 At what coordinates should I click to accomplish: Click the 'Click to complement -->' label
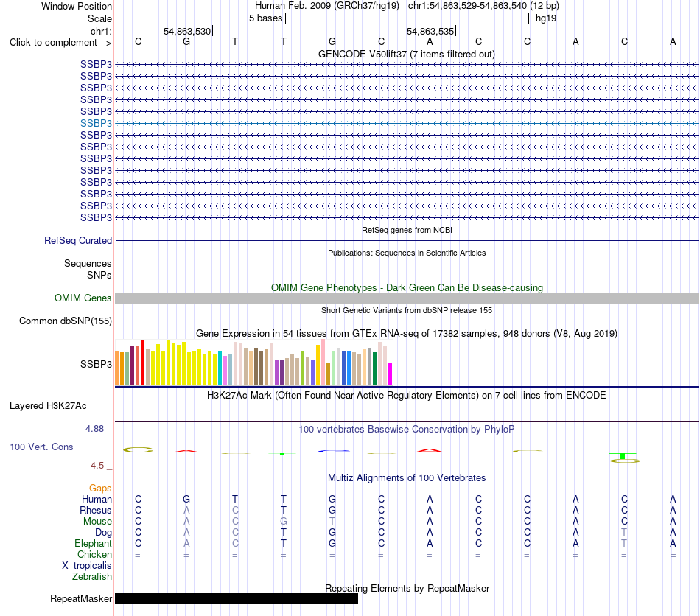tap(60, 43)
